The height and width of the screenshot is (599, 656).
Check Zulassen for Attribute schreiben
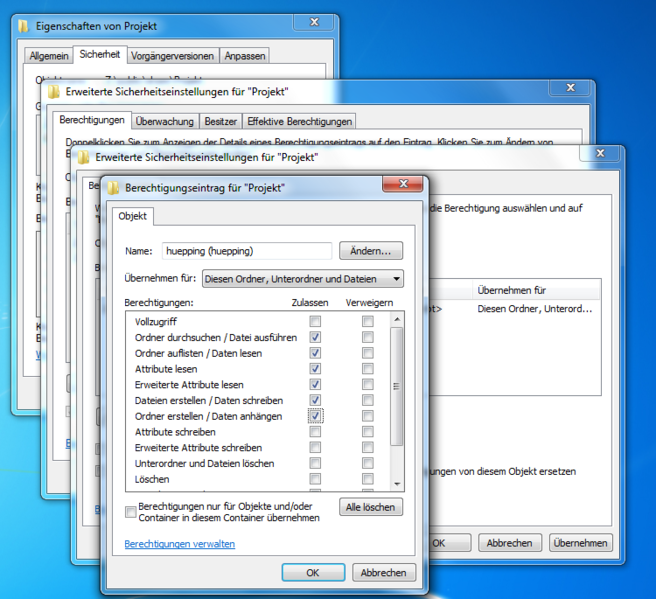[315, 432]
